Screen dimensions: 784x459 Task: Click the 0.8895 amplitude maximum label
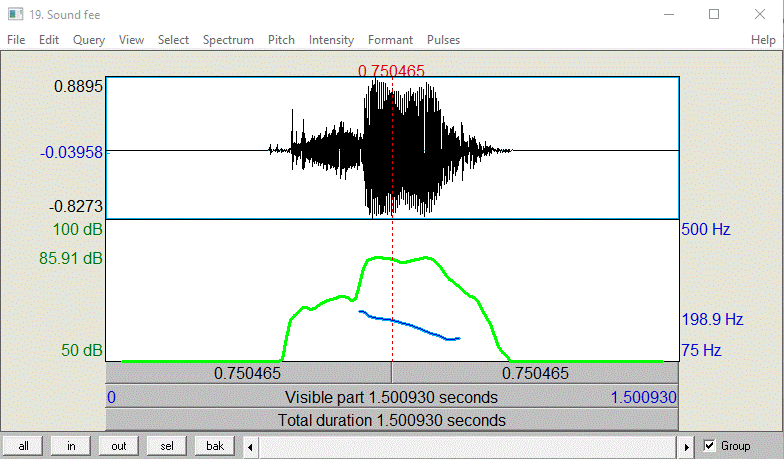click(x=78, y=86)
